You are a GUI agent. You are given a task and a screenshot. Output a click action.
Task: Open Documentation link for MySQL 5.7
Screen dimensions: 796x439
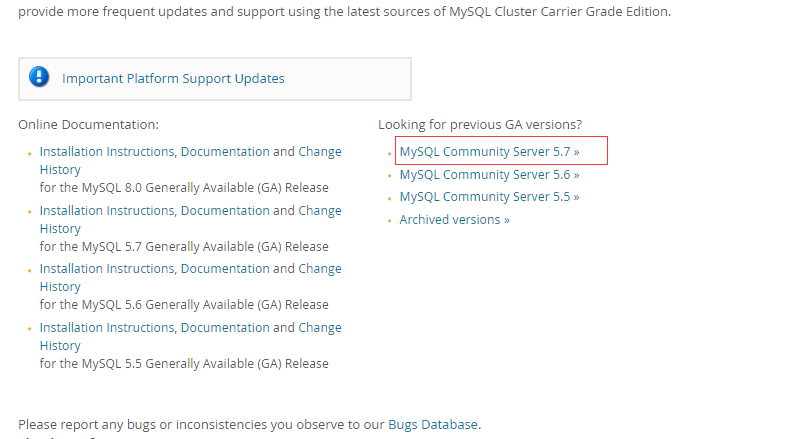click(225, 211)
